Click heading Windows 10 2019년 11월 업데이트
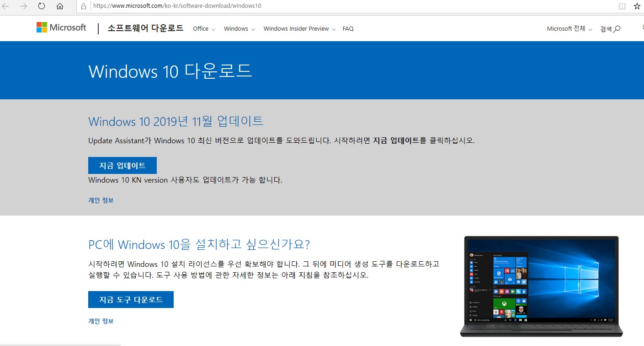 point(176,121)
